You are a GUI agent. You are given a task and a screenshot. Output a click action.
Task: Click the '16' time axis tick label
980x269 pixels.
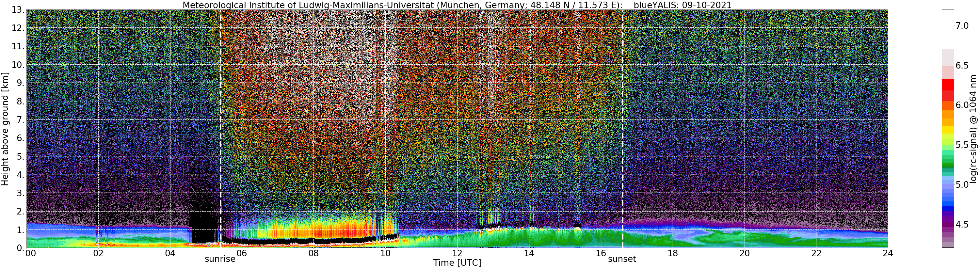coord(601,253)
